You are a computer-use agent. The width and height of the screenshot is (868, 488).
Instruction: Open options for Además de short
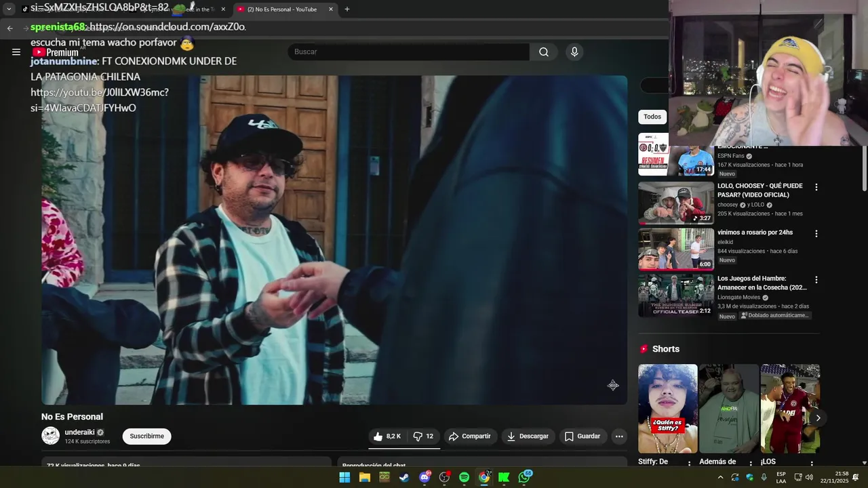point(751,464)
